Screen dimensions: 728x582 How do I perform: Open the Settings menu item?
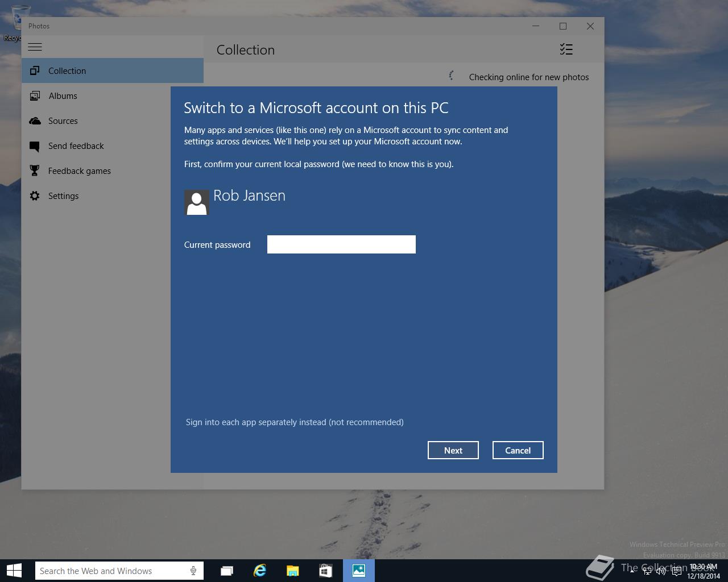click(x=113, y=196)
